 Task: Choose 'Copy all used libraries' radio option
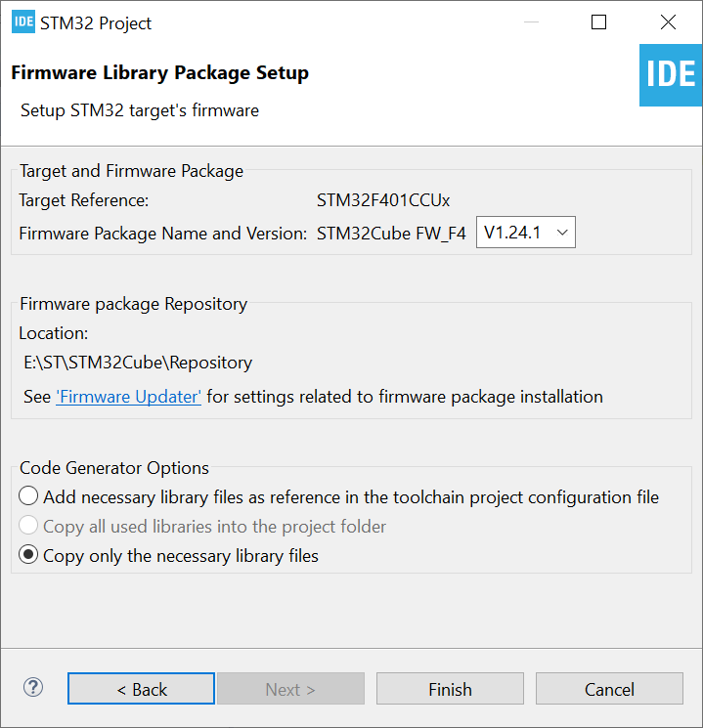coord(29,527)
